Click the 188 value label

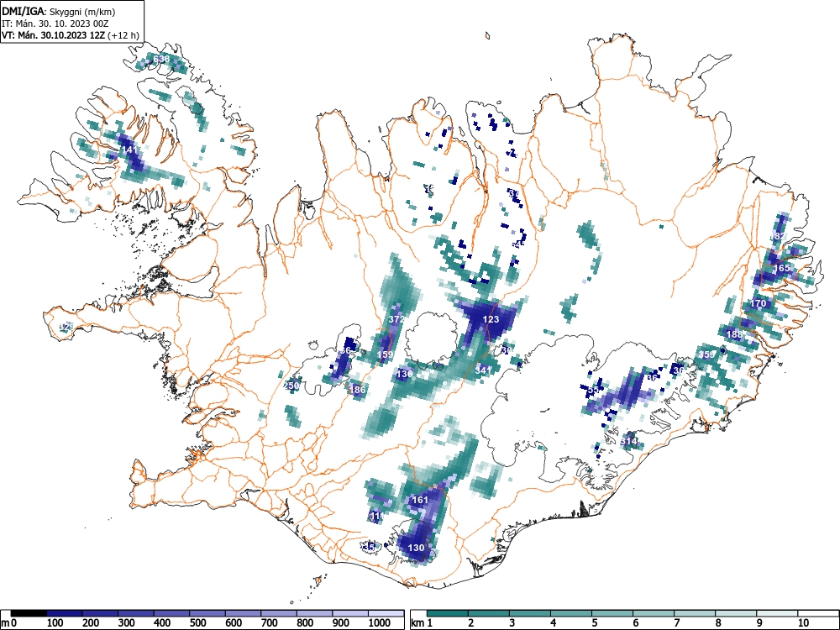coord(734,334)
